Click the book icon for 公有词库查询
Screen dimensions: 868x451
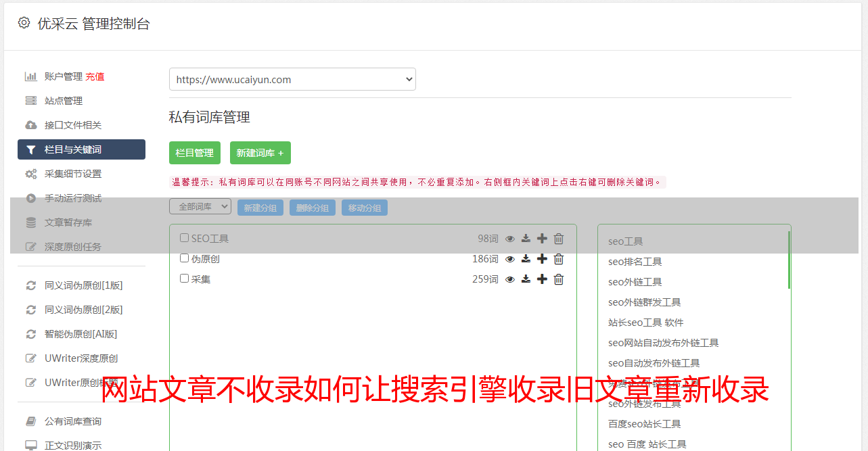(x=31, y=421)
